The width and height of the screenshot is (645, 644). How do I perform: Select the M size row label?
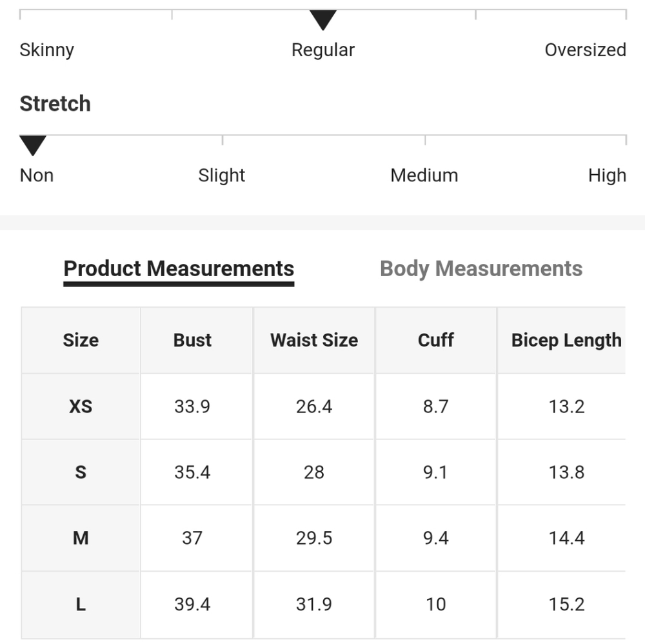[81, 538]
